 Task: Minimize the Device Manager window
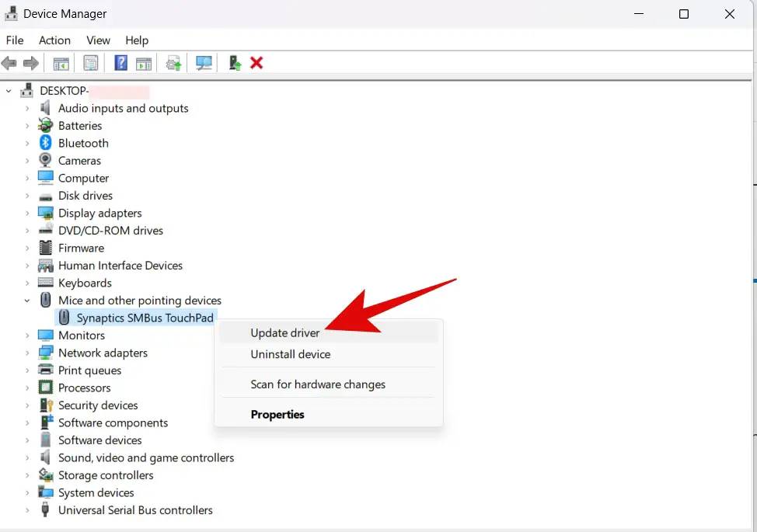[639, 14]
